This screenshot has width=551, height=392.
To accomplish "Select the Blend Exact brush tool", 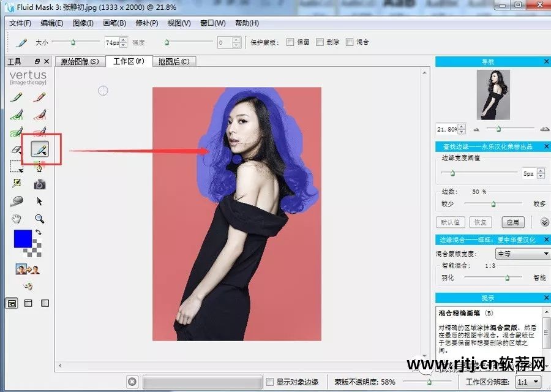I will 39,149.
